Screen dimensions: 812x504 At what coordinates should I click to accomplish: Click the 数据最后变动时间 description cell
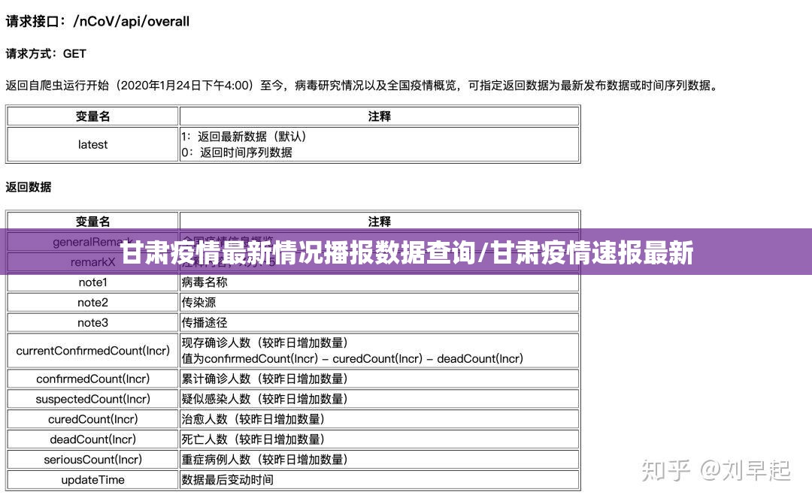coord(227,480)
